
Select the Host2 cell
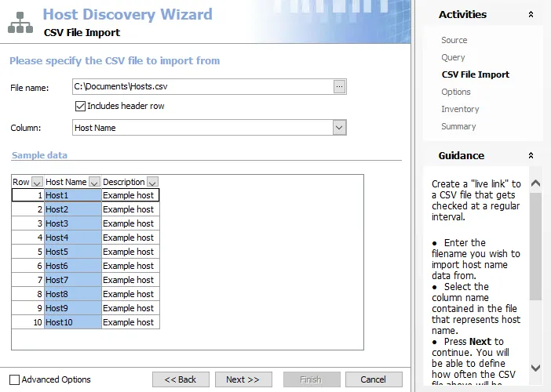[x=73, y=209]
